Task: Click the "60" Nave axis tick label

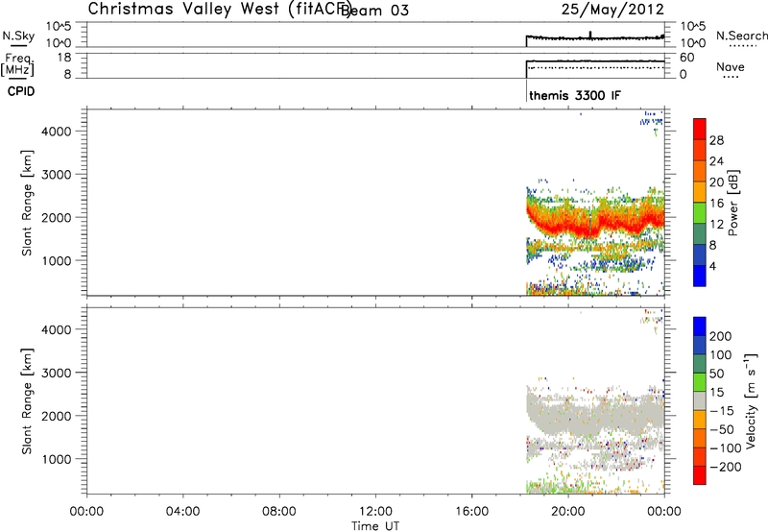Action: pos(686,58)
